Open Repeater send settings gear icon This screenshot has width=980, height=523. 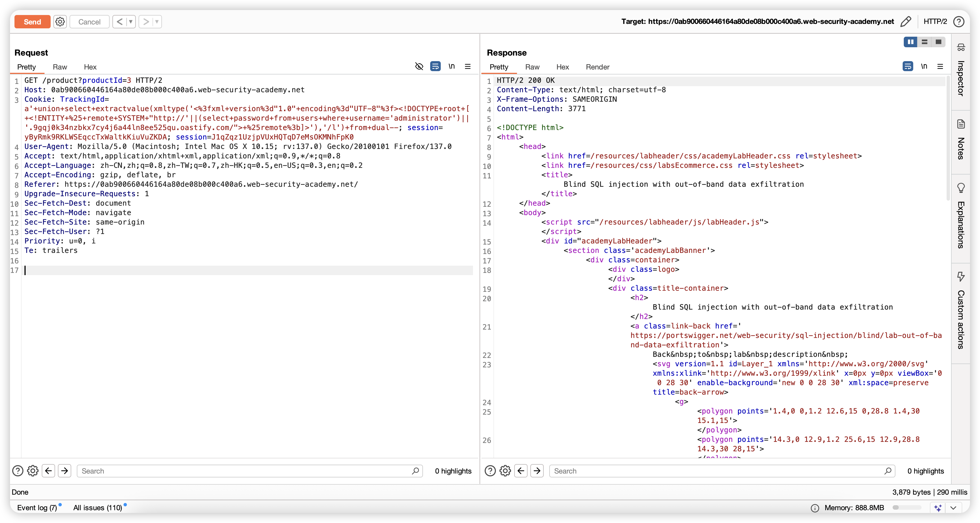[x=60, y=22]
